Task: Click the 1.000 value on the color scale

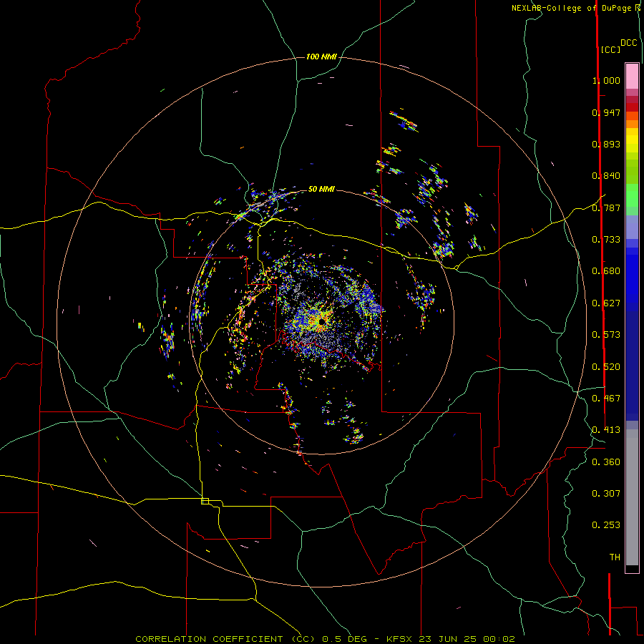Action: pos(606,80)
